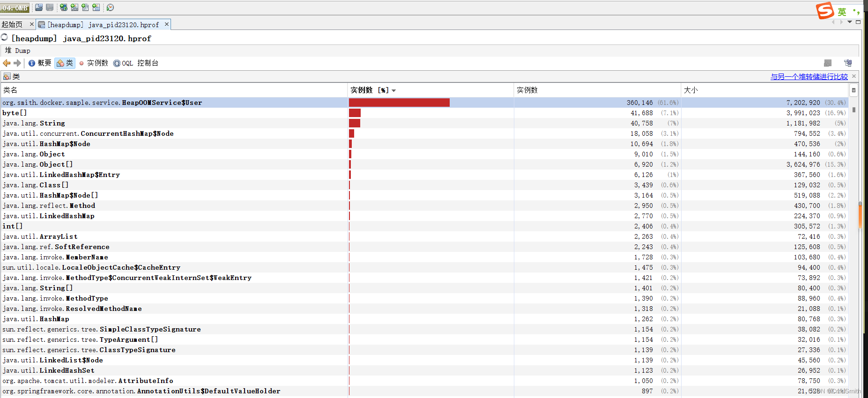The image size is (868, 398).
Task: Sort by 实例数 [%] column header
Action: (x=430, y=90)
